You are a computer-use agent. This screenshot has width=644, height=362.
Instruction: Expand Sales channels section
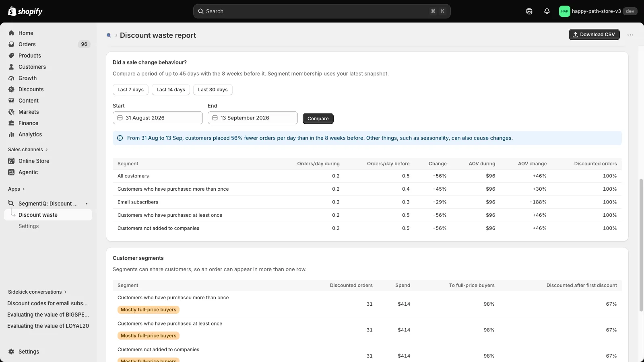(28, 150)
